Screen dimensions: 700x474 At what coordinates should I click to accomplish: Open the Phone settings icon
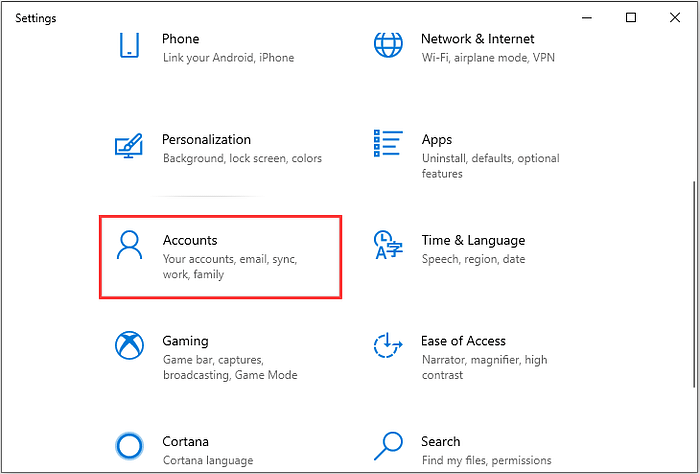129,44
